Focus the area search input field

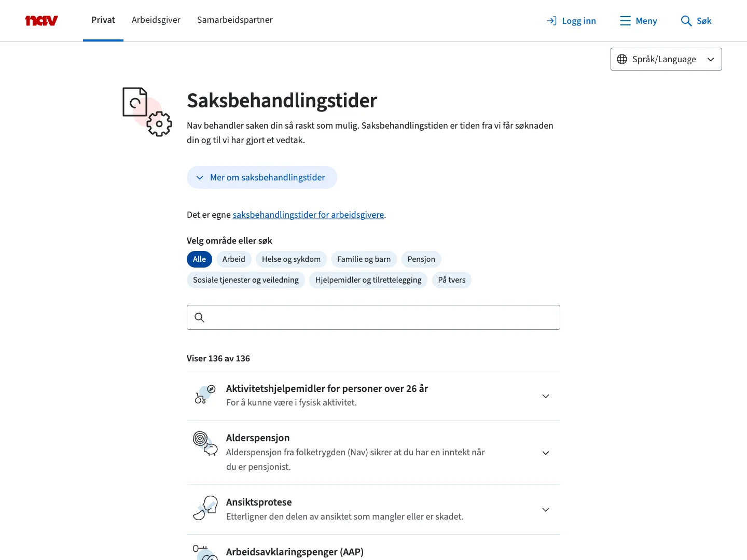click(x=381, y=317)
